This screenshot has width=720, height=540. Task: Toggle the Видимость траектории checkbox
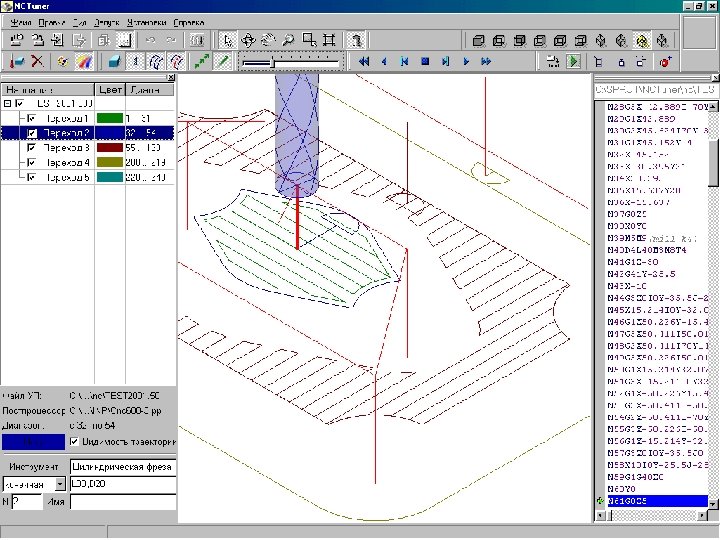pos(74,441)
